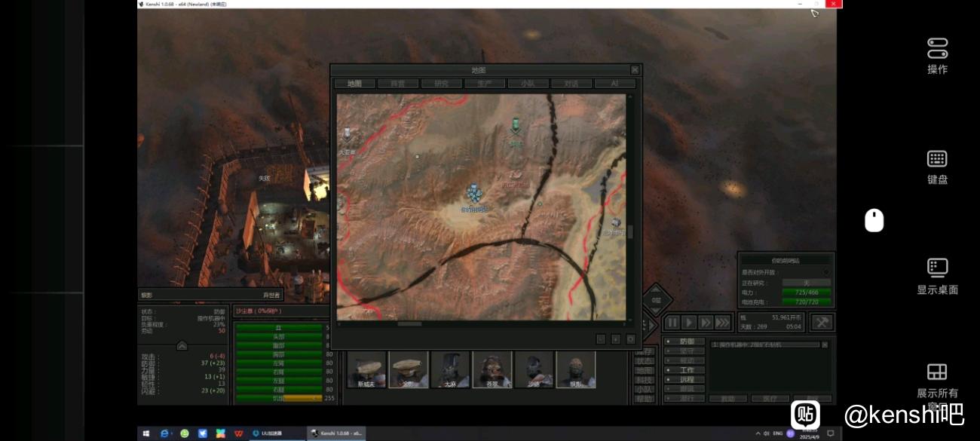Tap the mouse mode icon in the sidebar

click(874, 220)
